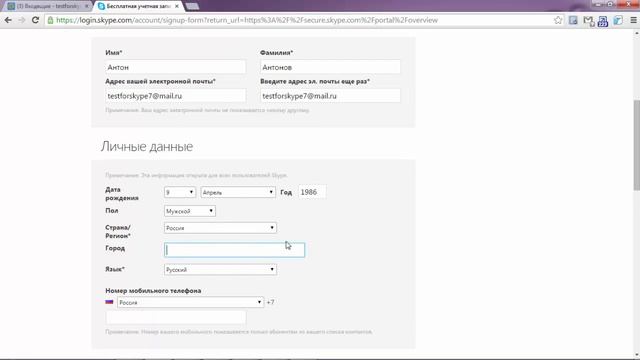Click the green padlock security icon
This screenshot has width=640, height=360.
pyautogui.click(x=50, y=20)
